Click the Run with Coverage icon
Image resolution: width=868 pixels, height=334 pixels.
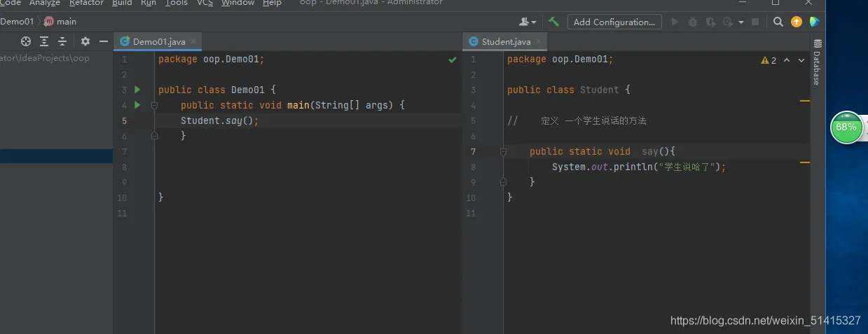pyautogui.click(x=710, y=22)
